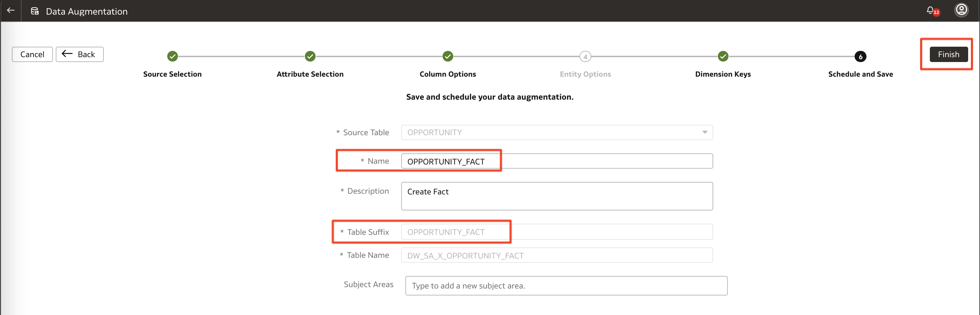Click the Back button
The height and width of the screenshot is (315, 980).
(79, 54)
